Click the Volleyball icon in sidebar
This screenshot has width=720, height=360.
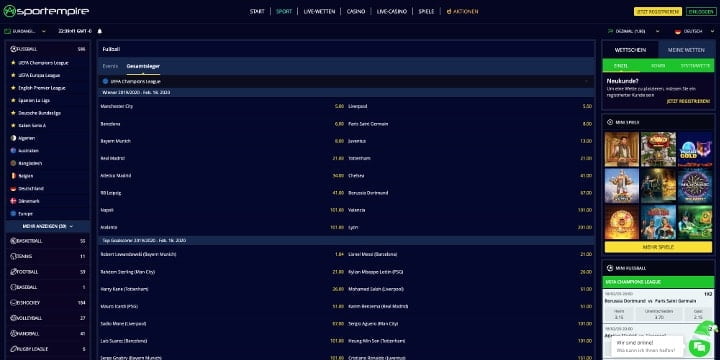point(14,318)
